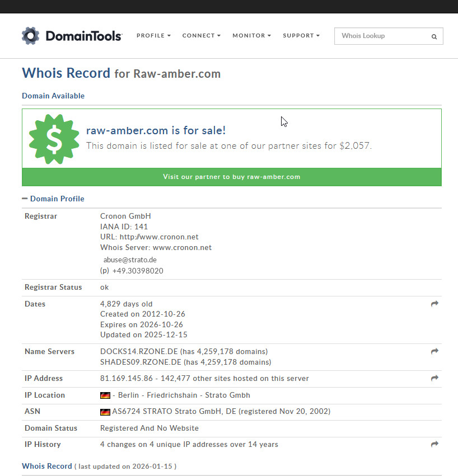Click the Registrar Status value ok
Screen dimensions: 458x476
click(x=105, y=287)
